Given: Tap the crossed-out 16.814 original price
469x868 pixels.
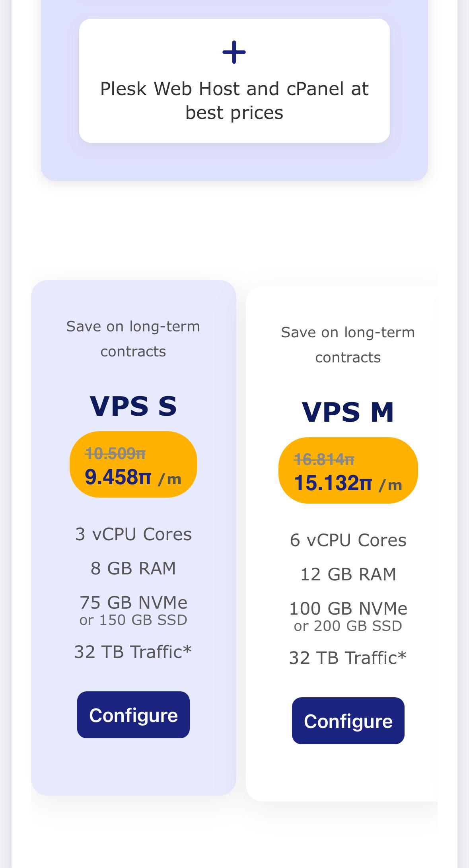Looking at the screenshot, I should click(324, 459).
